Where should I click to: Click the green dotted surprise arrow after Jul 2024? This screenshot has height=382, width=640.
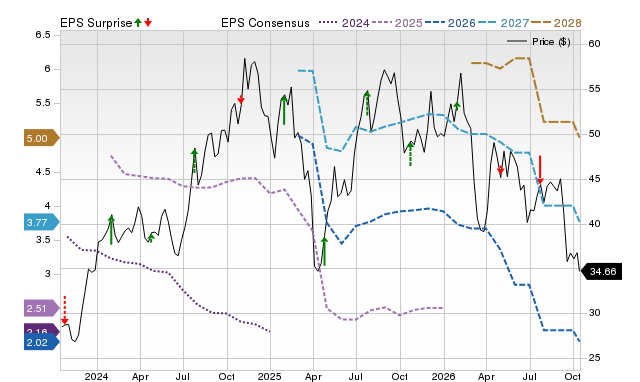click(194, 161)
